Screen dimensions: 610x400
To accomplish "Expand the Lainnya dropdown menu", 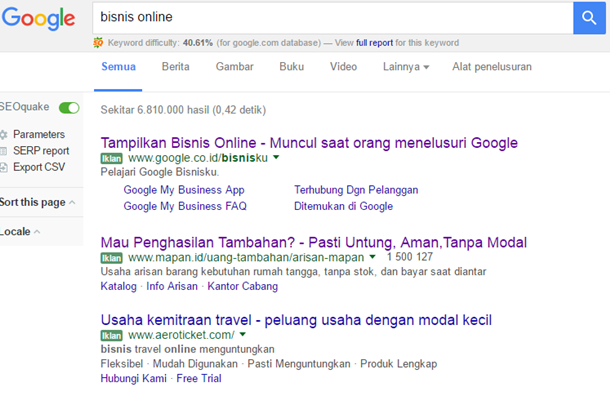I will tap(406, 67).
